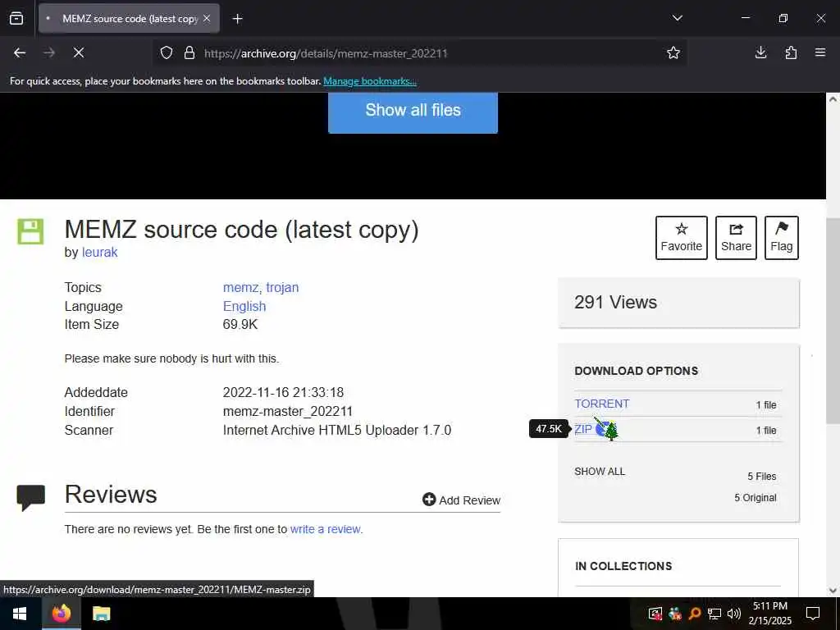This screenshot has height=630, width=840.
Task: Open the write a review link
Action: 325,529
